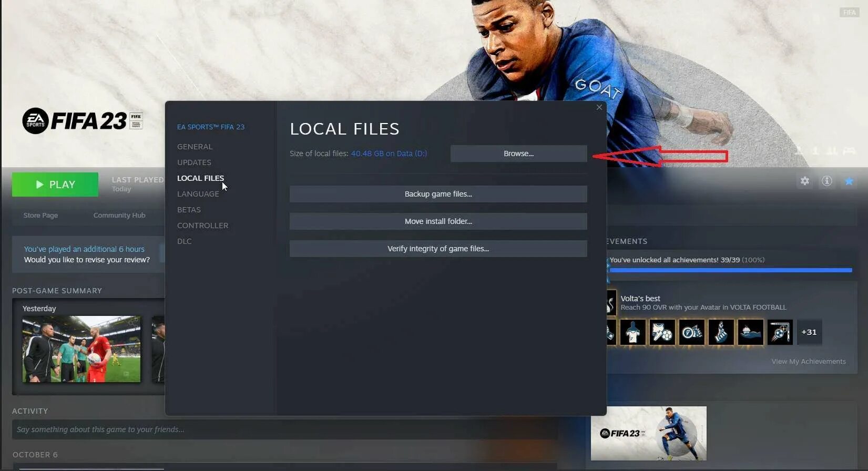Viewport: 868px width, 471px height.
Task: Click the Browse button for local files
Action: (x=518, y=153)
